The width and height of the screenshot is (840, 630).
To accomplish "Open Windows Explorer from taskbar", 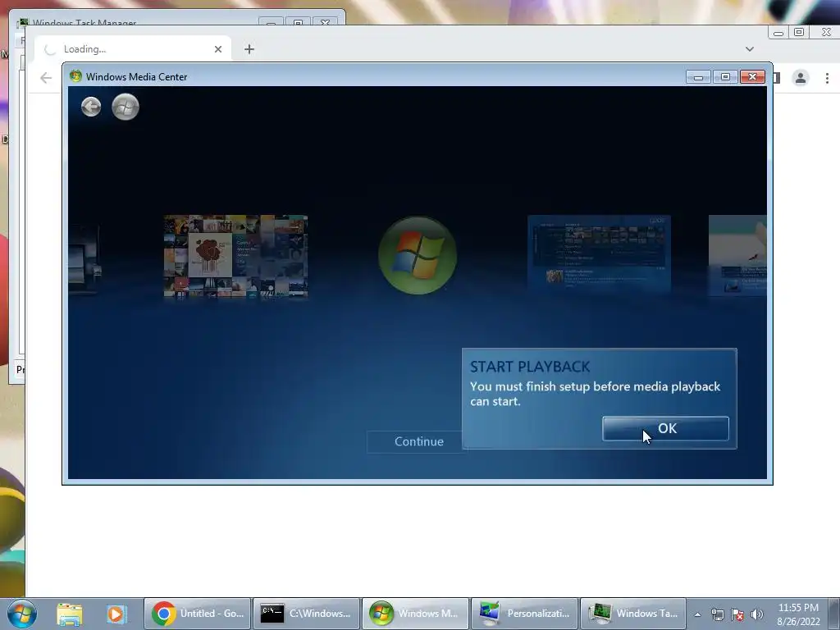I will tap(70, 614).
